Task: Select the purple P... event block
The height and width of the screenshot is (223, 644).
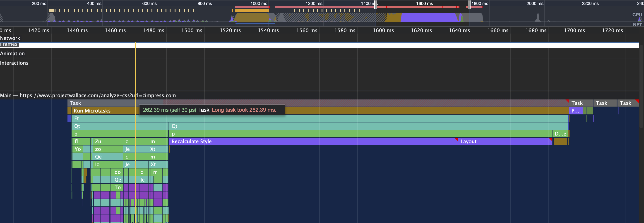Action: (575, 111)
